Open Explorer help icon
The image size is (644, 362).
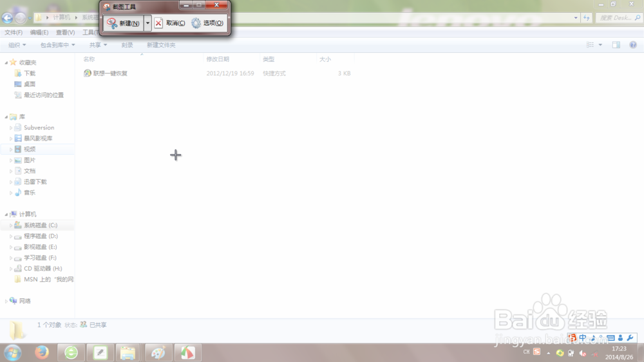(x=633, y=45)
